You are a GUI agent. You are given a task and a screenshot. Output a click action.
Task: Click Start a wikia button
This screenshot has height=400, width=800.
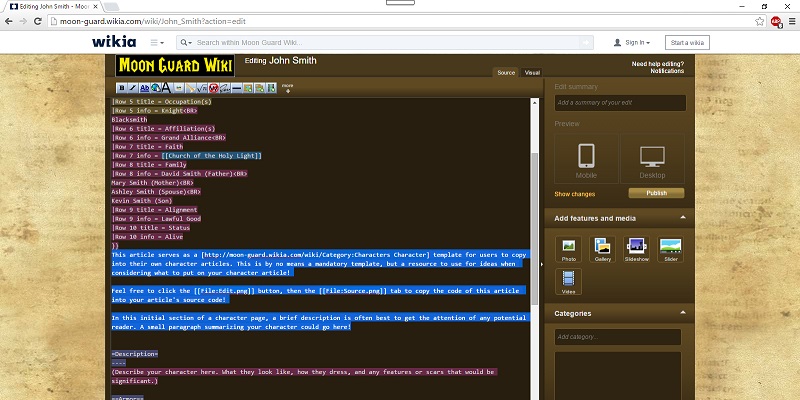[687, 43]
